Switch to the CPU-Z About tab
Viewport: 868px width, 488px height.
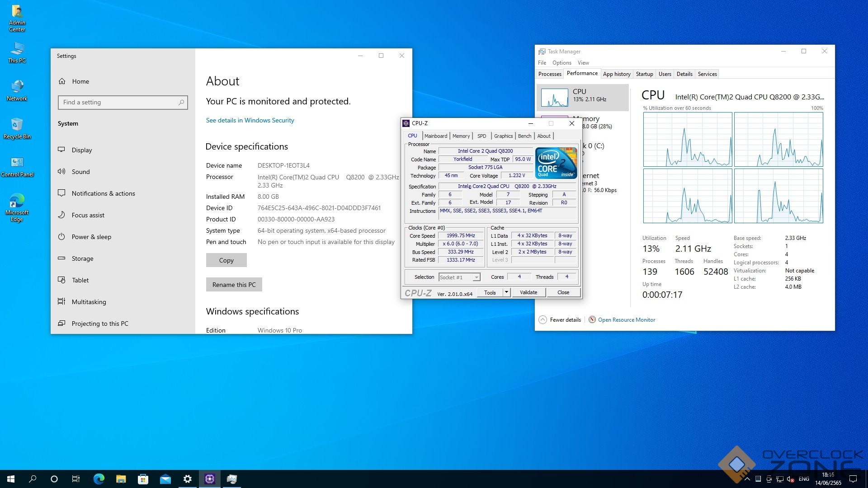point(544,136)
